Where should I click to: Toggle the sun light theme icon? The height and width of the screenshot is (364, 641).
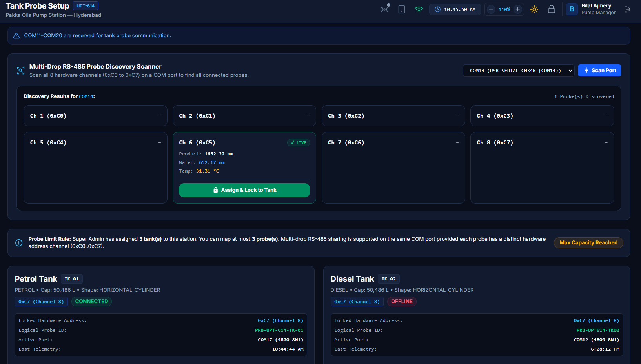pos(534,9)
